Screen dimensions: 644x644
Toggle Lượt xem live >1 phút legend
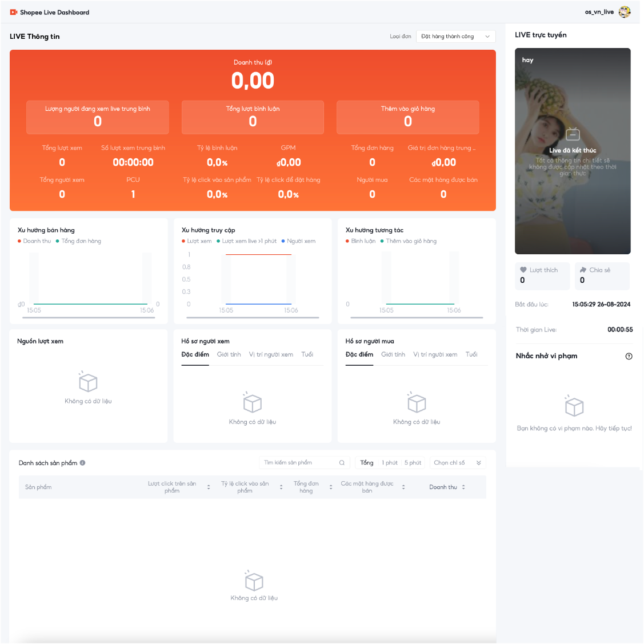pos(246,241)
